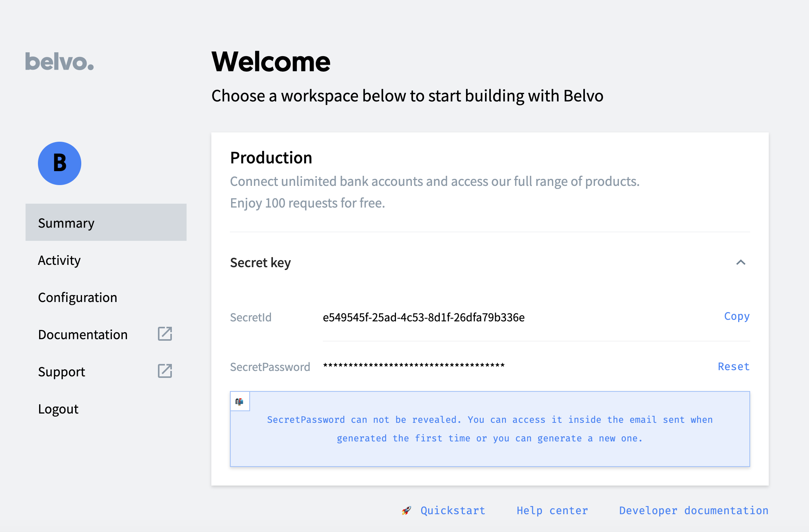This screenshot has width=809, height=532.
Task: Click the Secret key section header
Action: [x=261, y=263]
